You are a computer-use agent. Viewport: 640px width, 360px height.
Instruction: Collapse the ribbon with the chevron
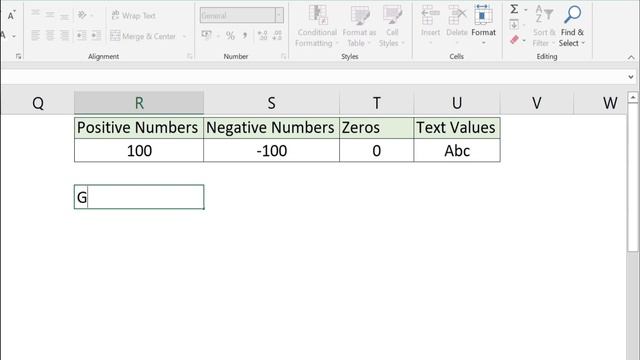click(x=631, y=58)
